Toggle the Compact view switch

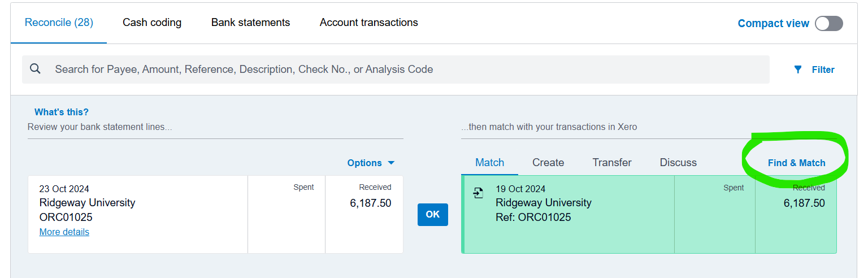(828, 23)
